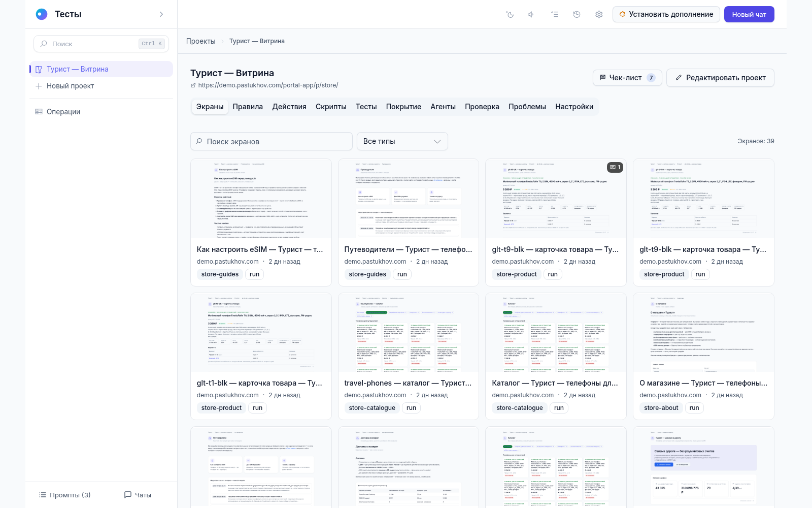Click the external link icon beside project URL
This screenshot has height=508, width=812.
click(x=193, y=85)
